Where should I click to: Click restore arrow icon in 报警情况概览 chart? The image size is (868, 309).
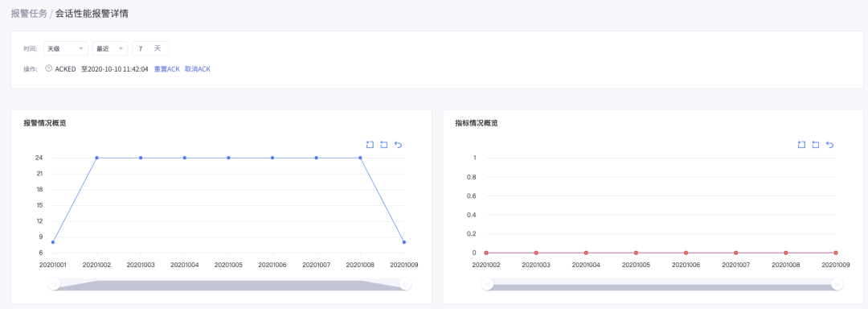pos(398,145)
